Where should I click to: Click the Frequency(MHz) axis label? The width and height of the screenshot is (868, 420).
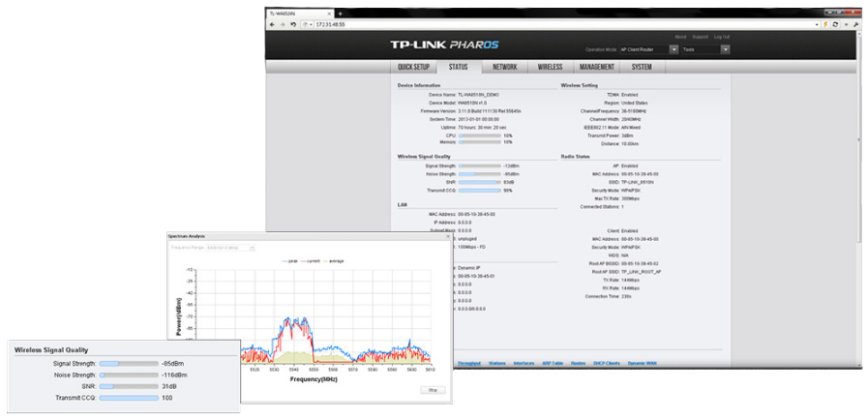(x=314, y=380)
